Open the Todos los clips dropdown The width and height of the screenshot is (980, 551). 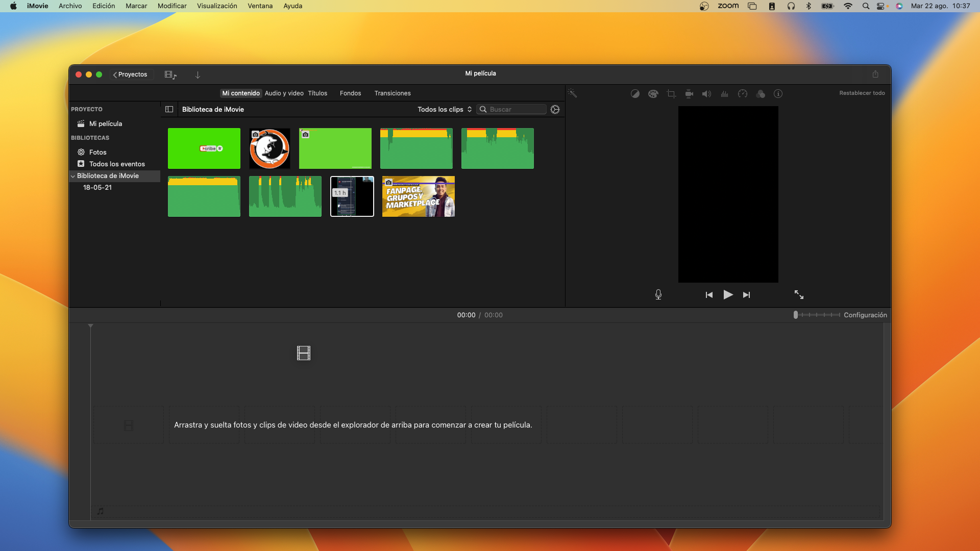[444, 109]
